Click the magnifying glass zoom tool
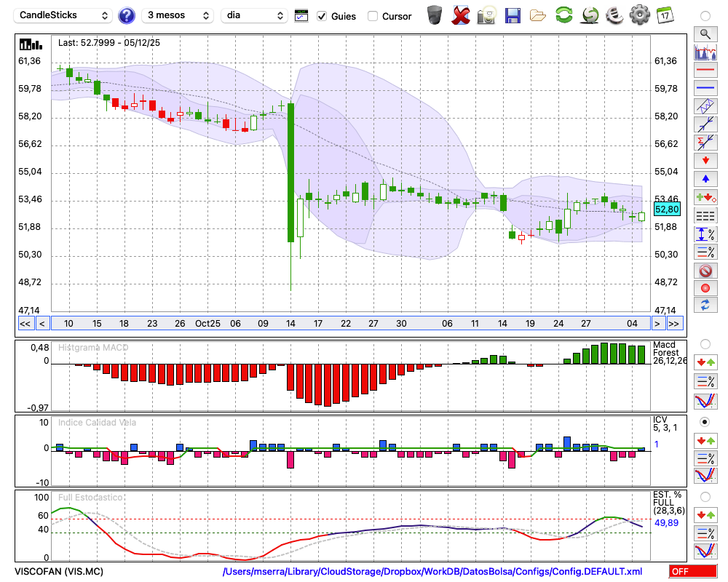 pyautogui.click(x=705, y=33)
